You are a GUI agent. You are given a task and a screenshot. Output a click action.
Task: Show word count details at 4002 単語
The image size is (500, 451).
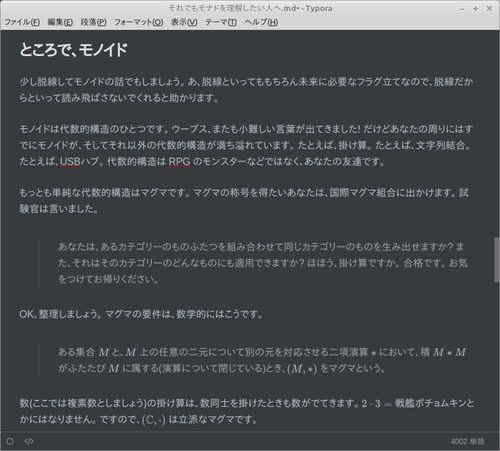click(x=467, y=441)
